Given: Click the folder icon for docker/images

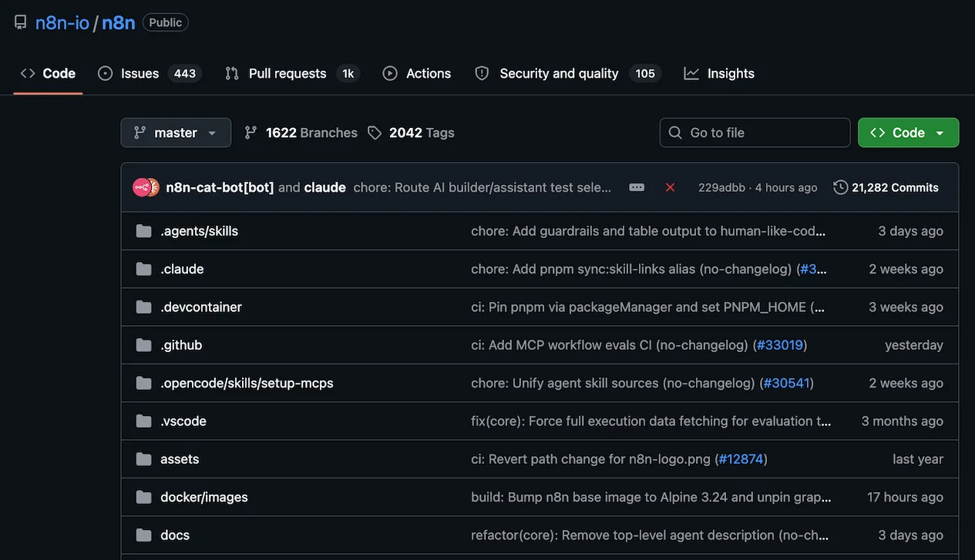Looking at the screenshot, I should point(143,497).
